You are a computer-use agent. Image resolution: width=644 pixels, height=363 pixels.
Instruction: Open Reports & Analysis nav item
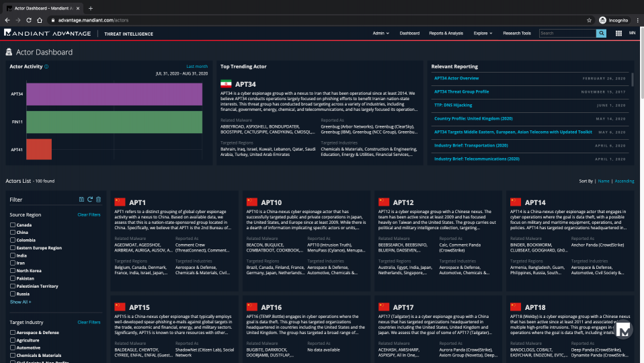pyautogui.click(x=446, y=33)
